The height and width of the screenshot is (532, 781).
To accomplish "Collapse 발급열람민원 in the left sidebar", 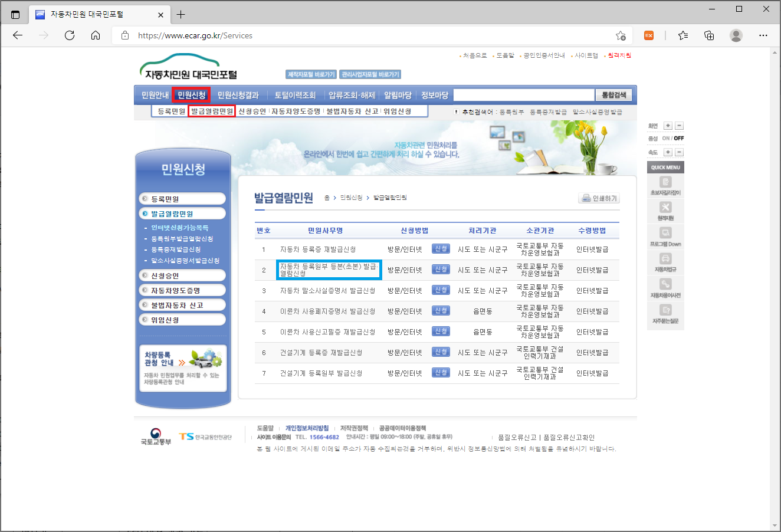I will click(182, 214).
